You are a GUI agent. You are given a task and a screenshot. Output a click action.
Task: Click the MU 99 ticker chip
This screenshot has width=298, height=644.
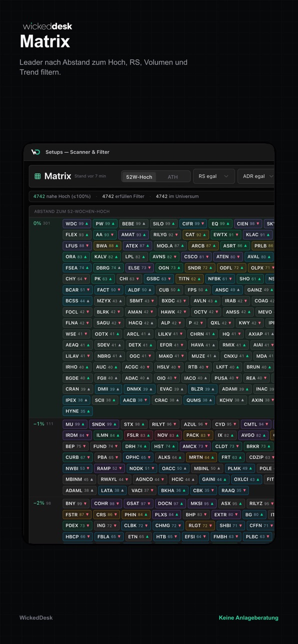[75, 424]
